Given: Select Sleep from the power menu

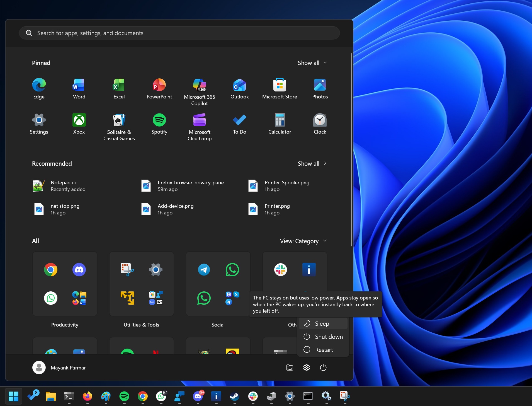Looking at the screenshot, I should coord(322,323).
